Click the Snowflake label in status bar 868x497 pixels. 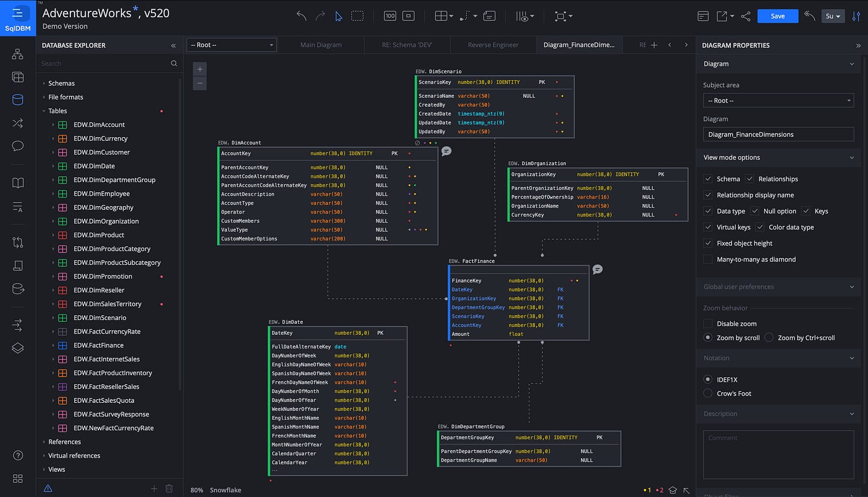point(225,490)
